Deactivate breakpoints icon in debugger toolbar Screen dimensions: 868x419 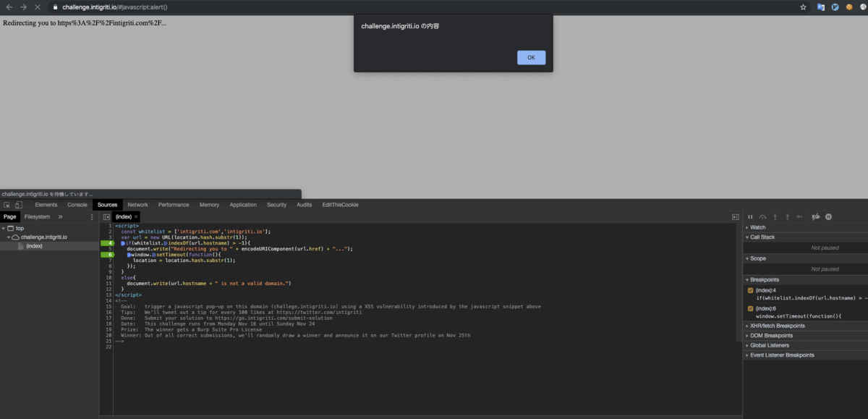point(816,216)
